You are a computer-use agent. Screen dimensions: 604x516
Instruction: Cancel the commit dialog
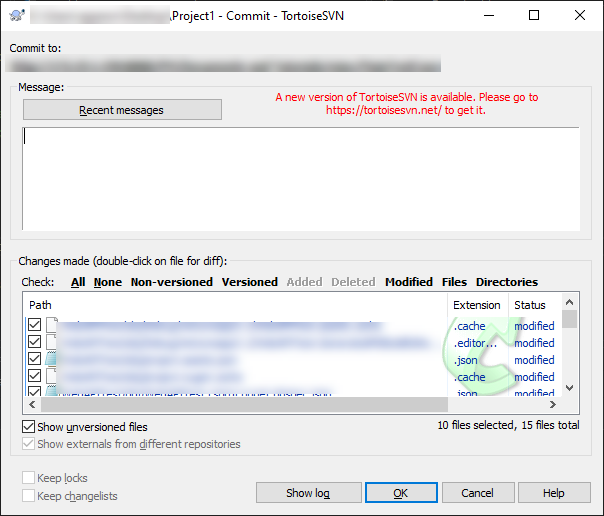(478, 493)
